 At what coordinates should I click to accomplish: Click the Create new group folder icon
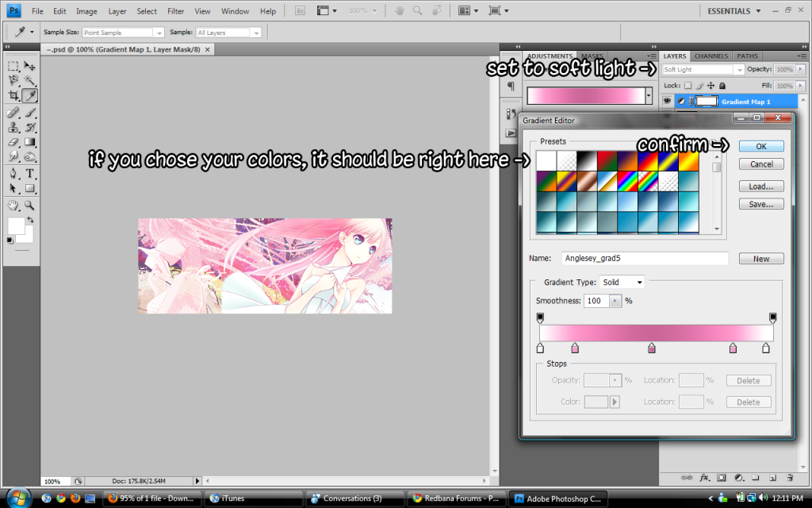click(x=756, y=477)
